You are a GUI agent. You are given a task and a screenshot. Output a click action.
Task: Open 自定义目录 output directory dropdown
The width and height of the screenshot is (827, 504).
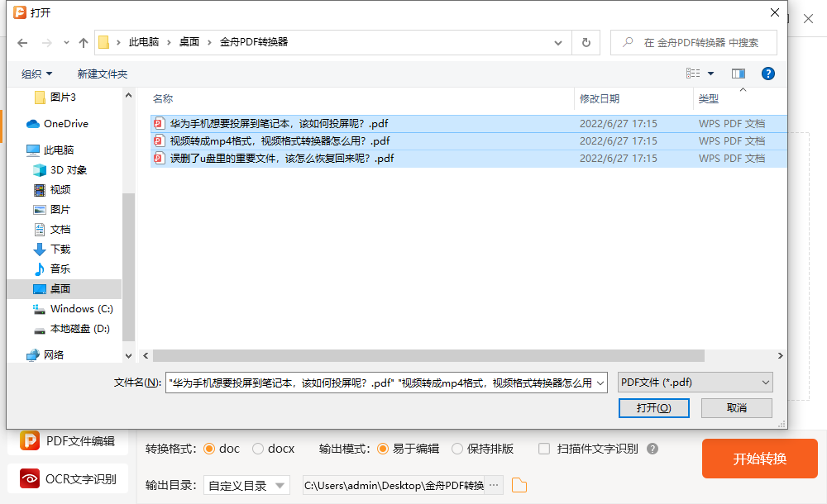(246, 486)
